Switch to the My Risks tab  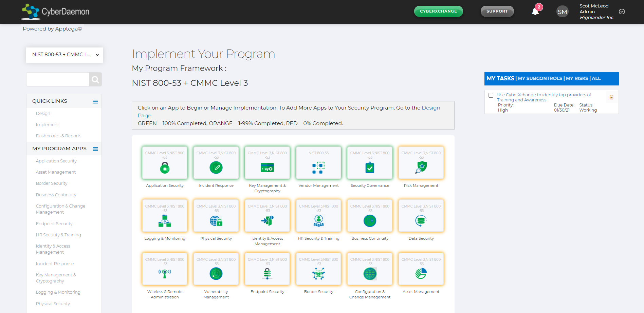point(577,78)
